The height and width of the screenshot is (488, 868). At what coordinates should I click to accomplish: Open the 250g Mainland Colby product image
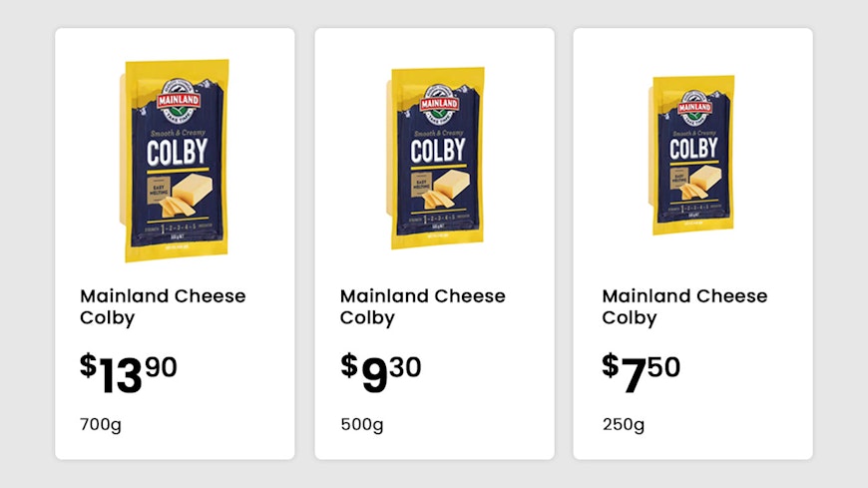[691, 155]
